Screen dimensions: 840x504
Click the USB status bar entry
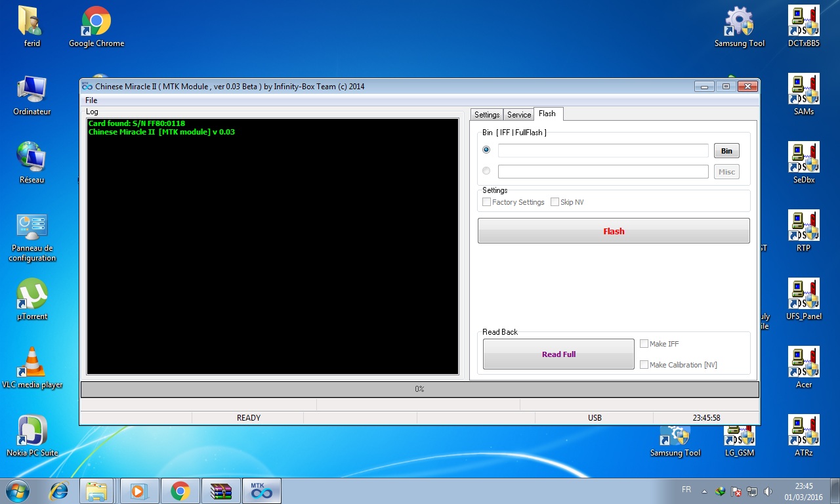coord(595,418)
